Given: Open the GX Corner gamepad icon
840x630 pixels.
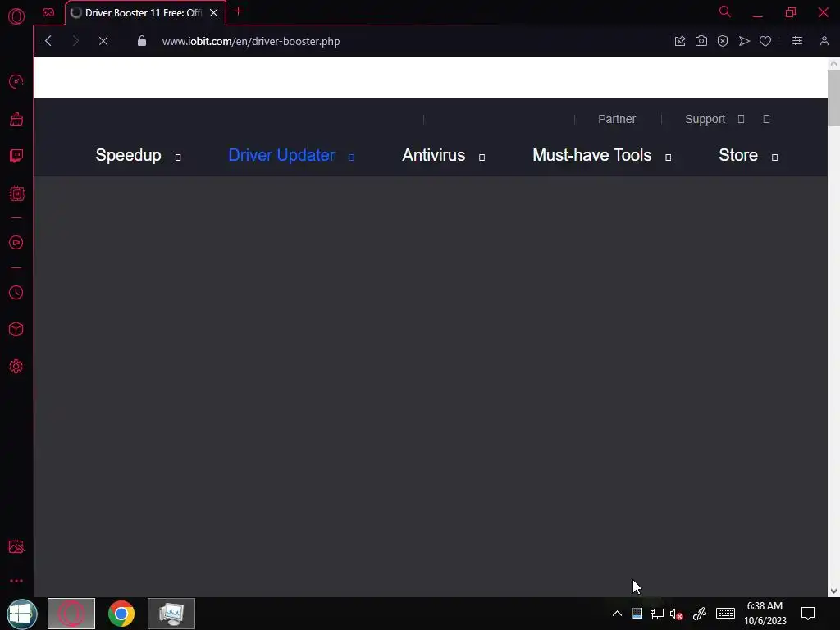Looking at the screenshot, I should click(48, 12).
